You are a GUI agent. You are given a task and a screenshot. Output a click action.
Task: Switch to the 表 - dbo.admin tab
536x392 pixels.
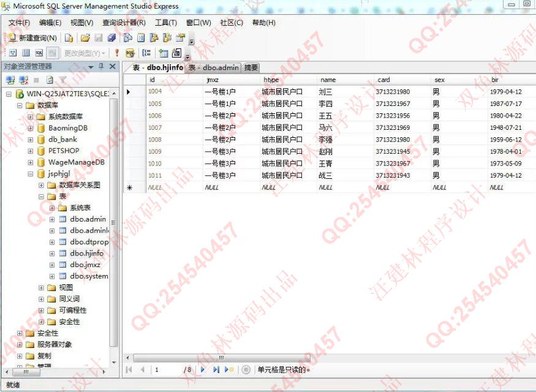tap(214, 67)
